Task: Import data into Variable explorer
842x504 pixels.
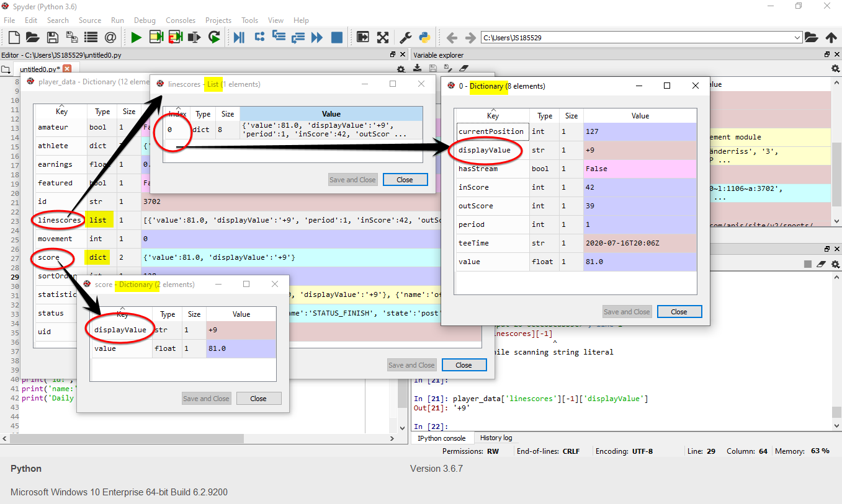Action: (418, 69)
